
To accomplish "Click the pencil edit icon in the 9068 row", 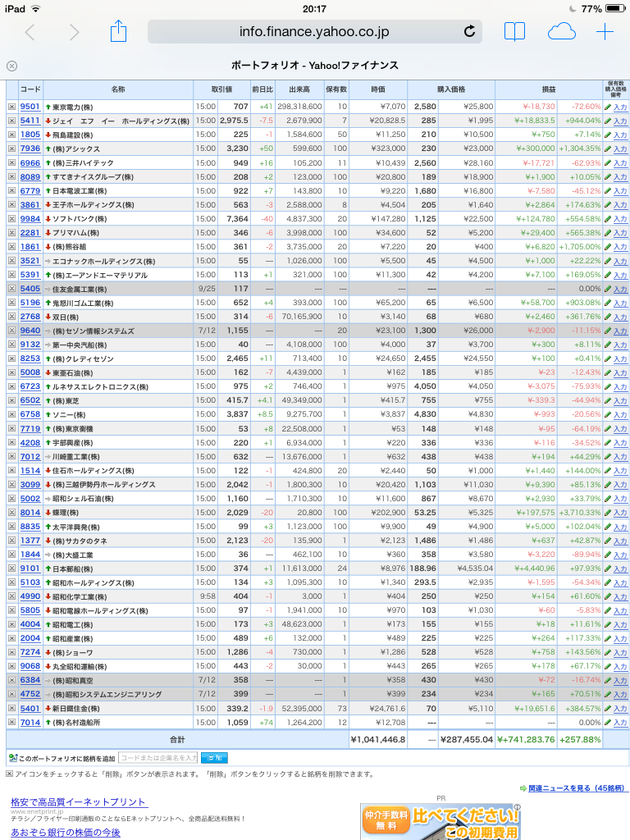I will click(608, 666).
